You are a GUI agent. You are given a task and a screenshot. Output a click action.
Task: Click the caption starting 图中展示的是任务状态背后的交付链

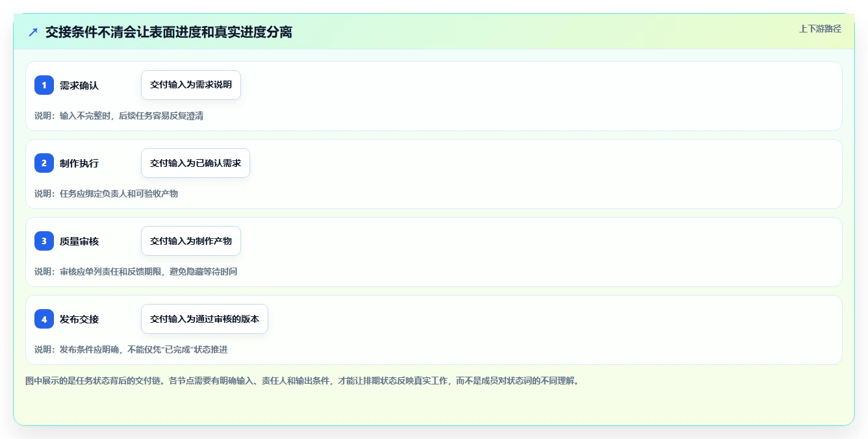coord(302,381)
